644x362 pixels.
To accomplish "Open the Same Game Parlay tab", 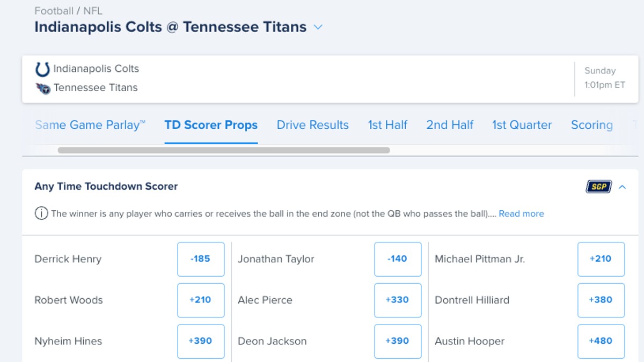I will (90, 125).
